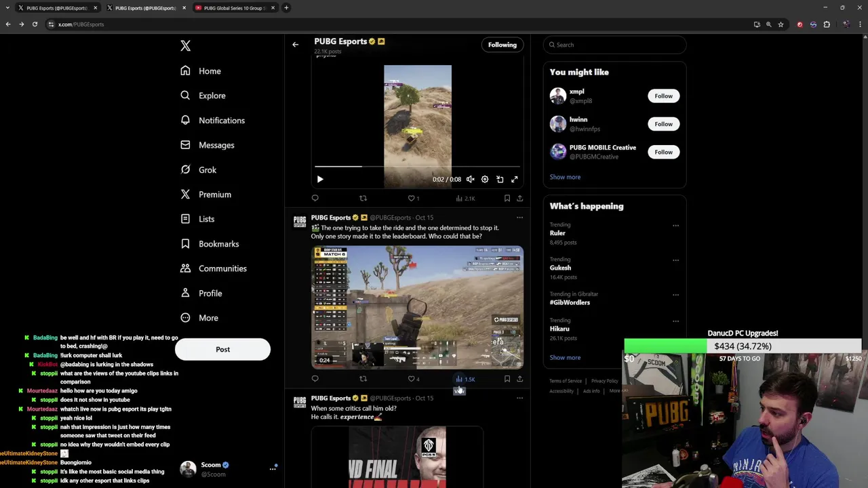
Task: Open Messages in the sidebar
Action: click(207, 145)
